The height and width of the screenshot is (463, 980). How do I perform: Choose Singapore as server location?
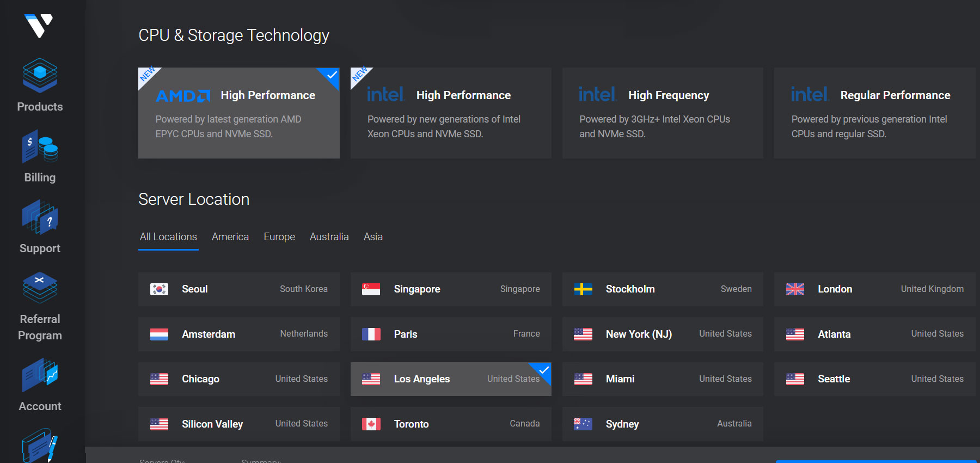[451, 289]
